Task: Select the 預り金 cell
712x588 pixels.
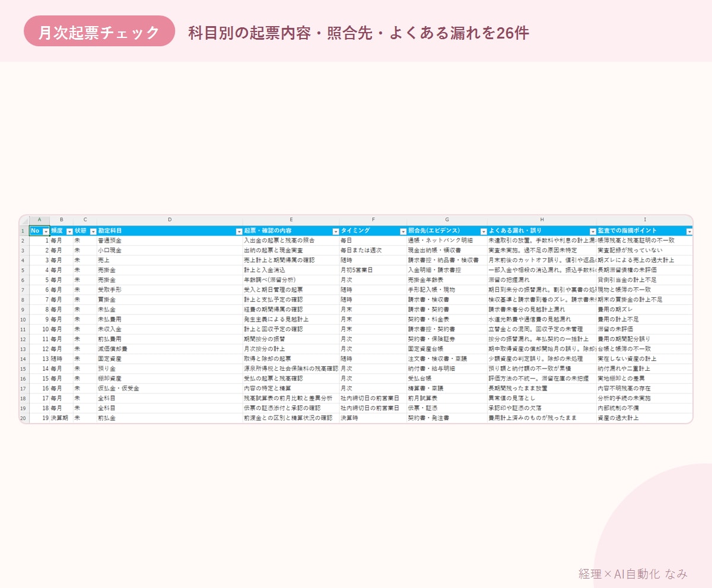Action: coord(170,368)
